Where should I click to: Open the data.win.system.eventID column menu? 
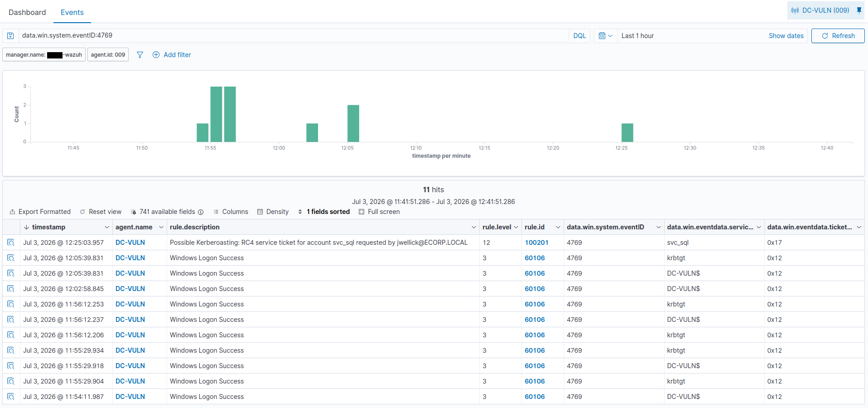click(659, 227)
